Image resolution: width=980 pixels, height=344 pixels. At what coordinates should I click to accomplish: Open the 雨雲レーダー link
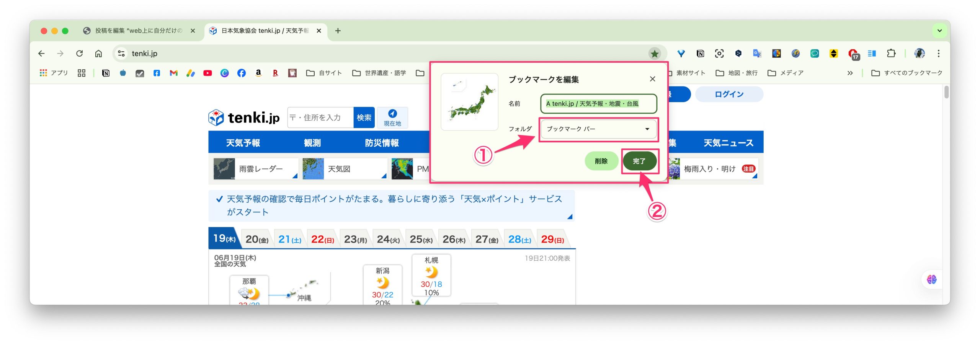pyautogui.click(x=255, y=169)
